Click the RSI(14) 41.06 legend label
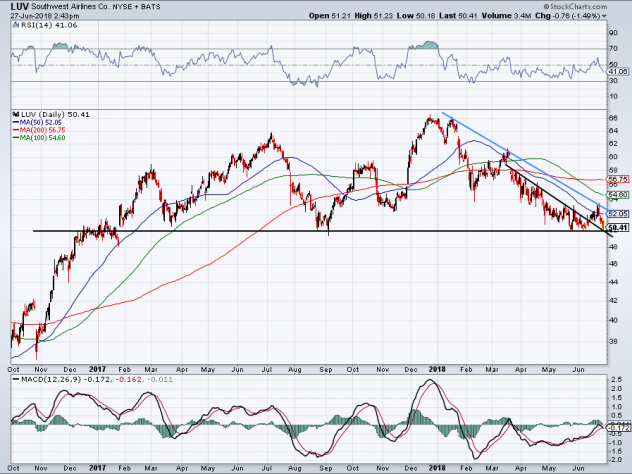The width and height of the screenshot is (632, 474). (49, 25)
